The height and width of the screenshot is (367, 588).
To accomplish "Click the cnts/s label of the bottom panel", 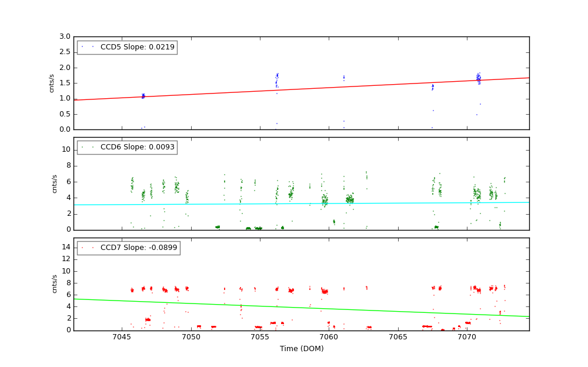I will [55, 283].
